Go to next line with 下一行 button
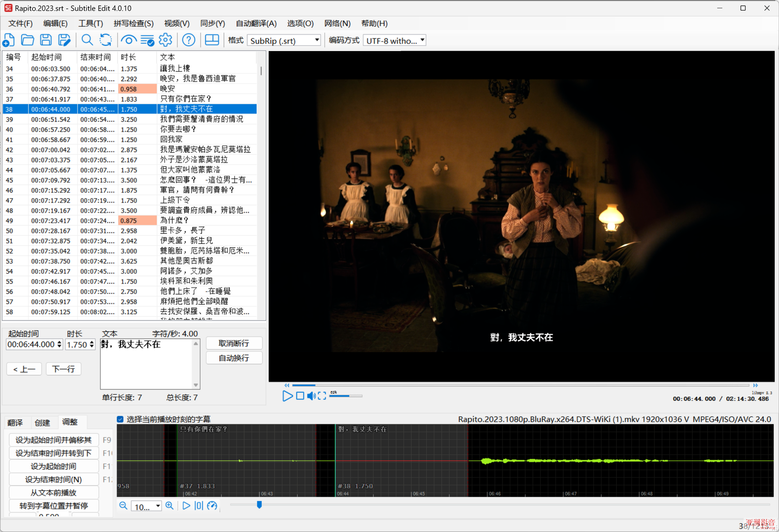Viewport: 779px width, 532px height. (x=63, y=369)
